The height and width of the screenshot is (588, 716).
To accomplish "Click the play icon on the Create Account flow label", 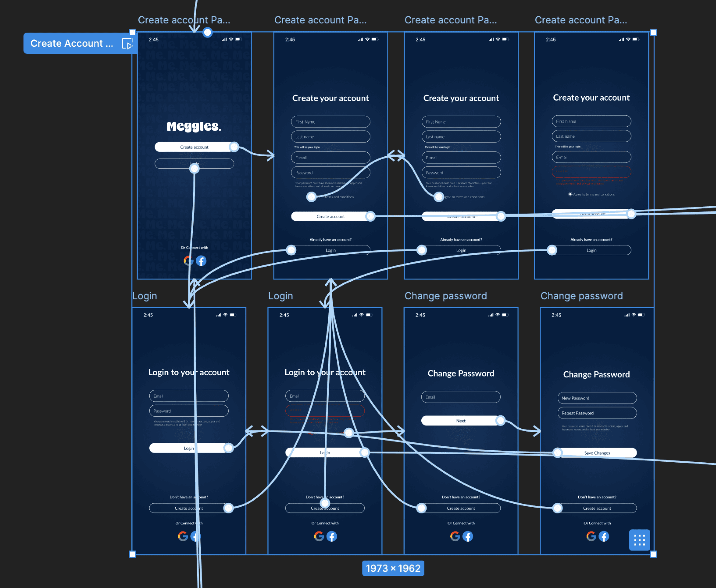I will pyautogui.click(x=127, y=44).
